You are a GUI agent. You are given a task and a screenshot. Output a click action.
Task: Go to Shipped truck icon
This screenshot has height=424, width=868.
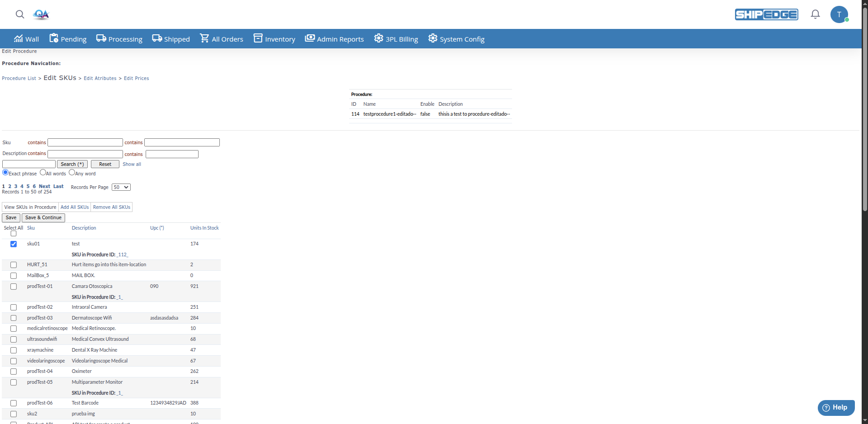(157, 38)
